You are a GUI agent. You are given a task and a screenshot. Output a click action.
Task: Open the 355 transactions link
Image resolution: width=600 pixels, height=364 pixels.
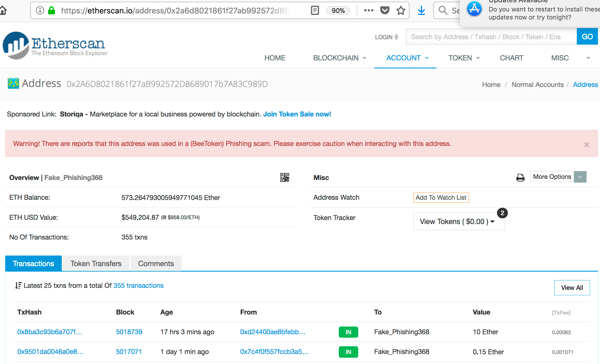(138, 286)
